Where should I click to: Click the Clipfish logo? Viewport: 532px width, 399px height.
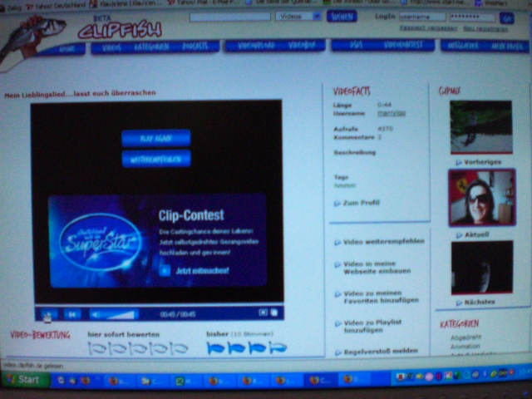coord(120,29)
